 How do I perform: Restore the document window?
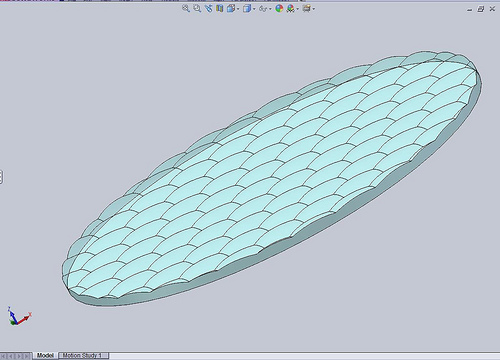coord(481,9)
